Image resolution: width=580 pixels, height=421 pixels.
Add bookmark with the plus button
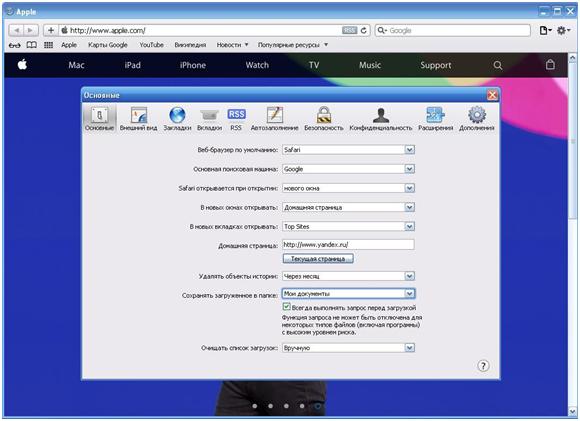coord(51,30)
